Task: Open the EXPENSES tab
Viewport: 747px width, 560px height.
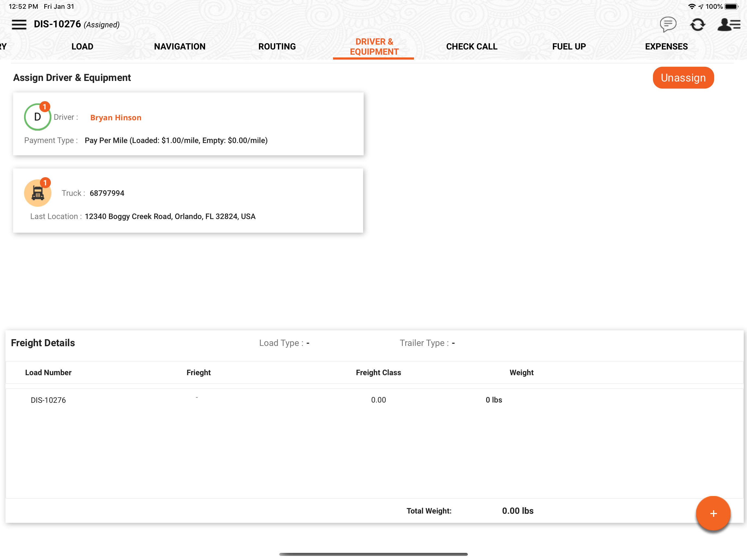Action: tap(666, 46)
